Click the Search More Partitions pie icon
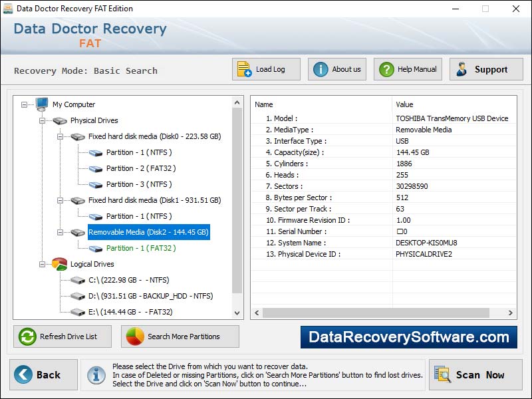The height and width of the screenshot is (399, 532). 134,336
